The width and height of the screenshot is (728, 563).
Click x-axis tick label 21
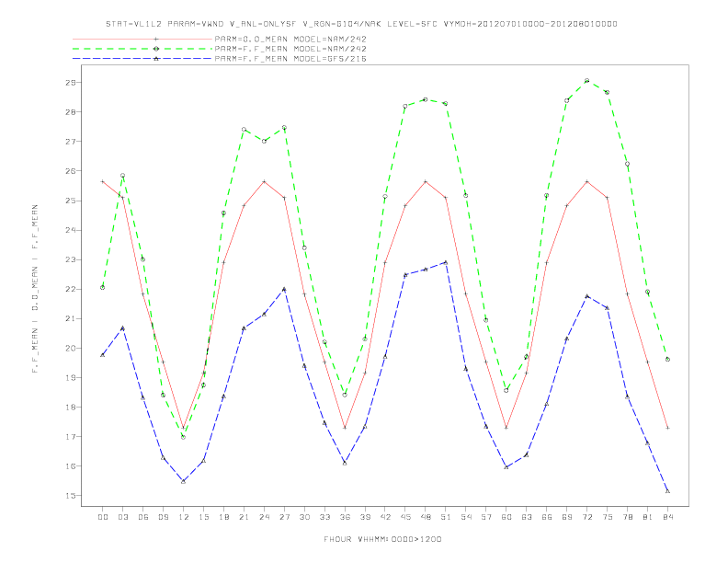click(245, 517)
